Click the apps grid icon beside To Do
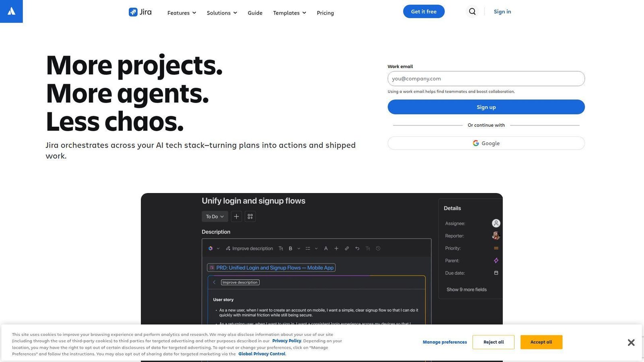This screenshot has width=644, height=362. click(250, 216)
